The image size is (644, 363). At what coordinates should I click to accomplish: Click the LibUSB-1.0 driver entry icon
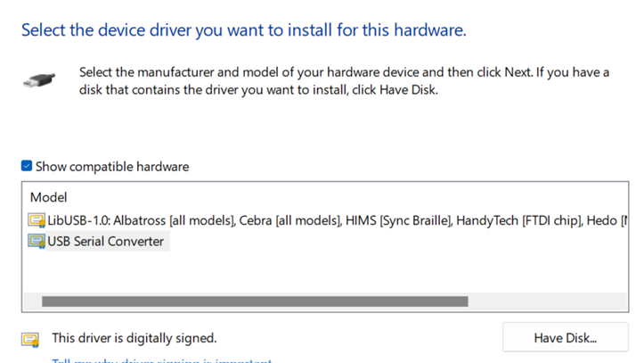tap(37, 220)
